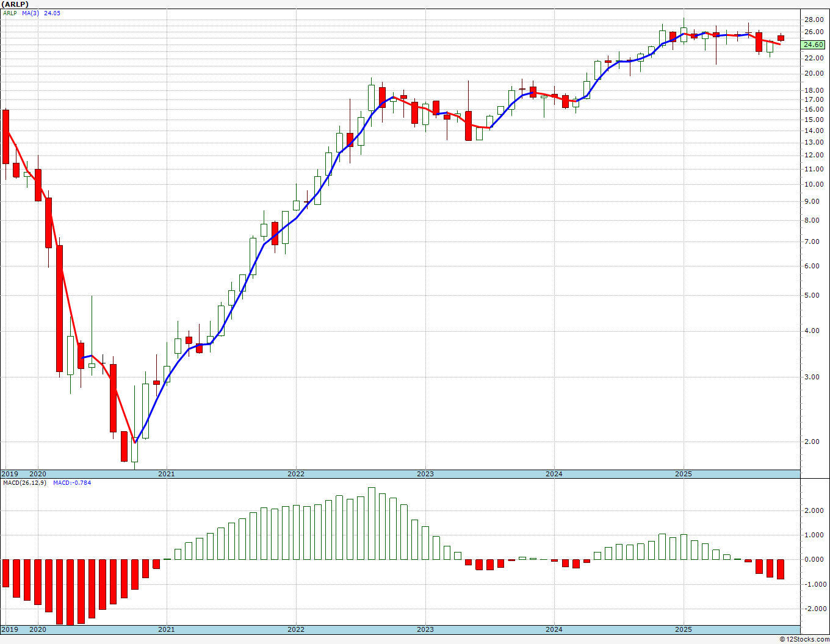Click 2019 on the price chart time axis
Viewport: 830px width, 644px height.
tap(10, 474)
